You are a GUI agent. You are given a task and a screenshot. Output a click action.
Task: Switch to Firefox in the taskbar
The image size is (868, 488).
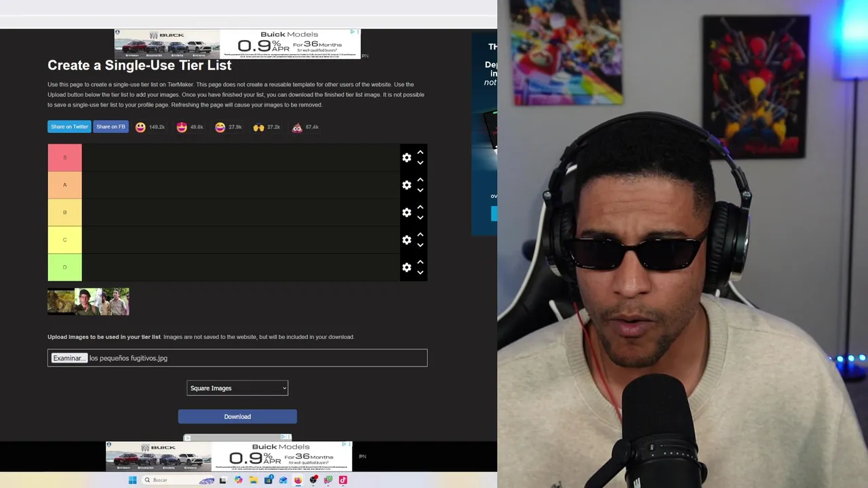(298, 480)
